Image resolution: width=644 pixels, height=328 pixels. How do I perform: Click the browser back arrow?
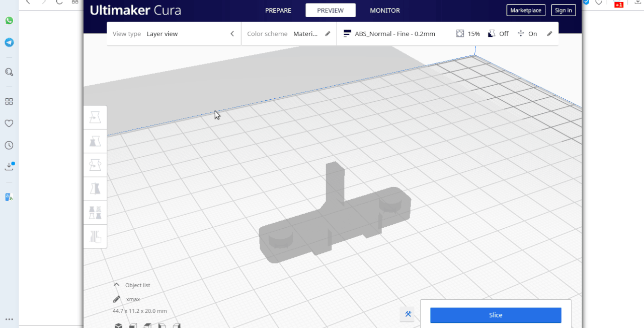28,2
